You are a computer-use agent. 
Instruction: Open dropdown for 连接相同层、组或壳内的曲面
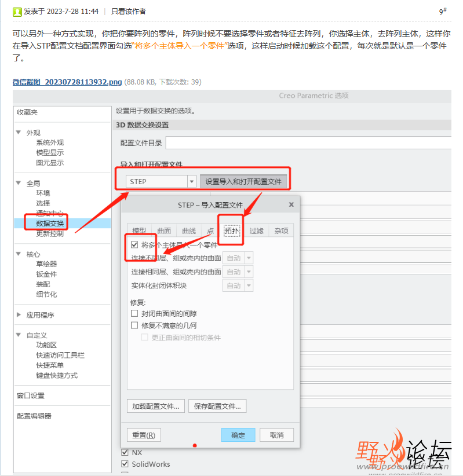[249, 272]
